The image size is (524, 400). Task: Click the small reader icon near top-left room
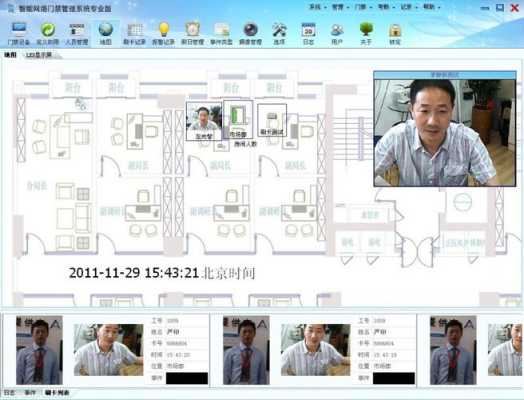click(80, 104)
